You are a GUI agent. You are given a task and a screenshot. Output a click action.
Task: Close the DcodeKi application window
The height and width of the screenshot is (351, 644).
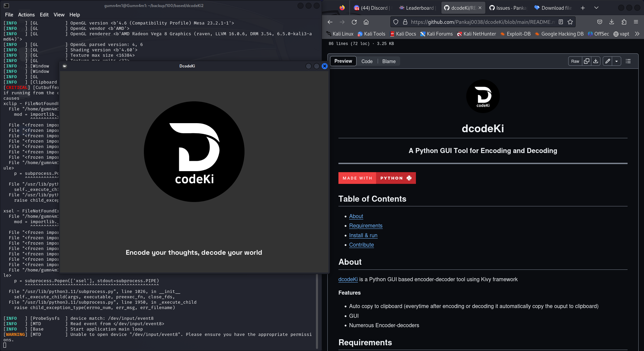click(325, 66)
